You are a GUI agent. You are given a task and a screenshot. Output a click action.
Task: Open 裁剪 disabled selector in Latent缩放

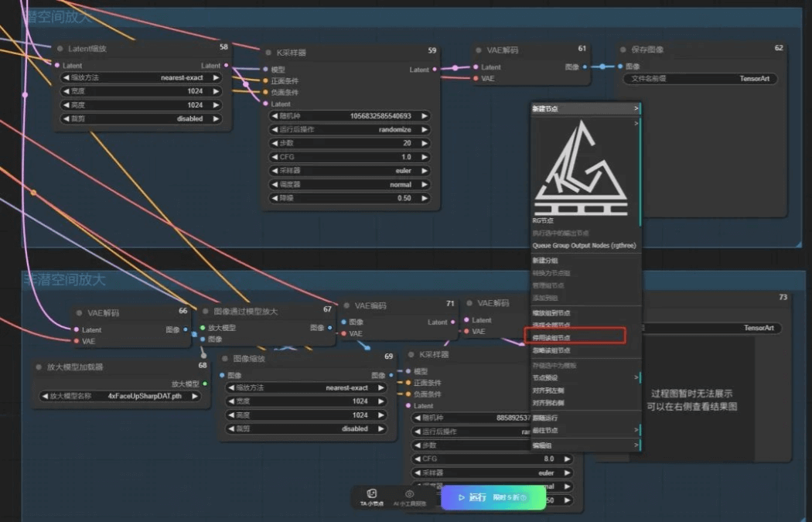141,118
